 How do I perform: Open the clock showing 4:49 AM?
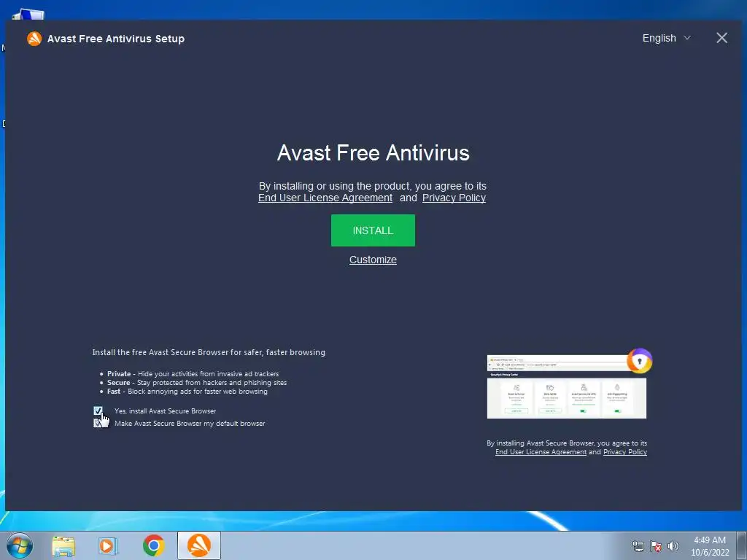tap(710, 546)
